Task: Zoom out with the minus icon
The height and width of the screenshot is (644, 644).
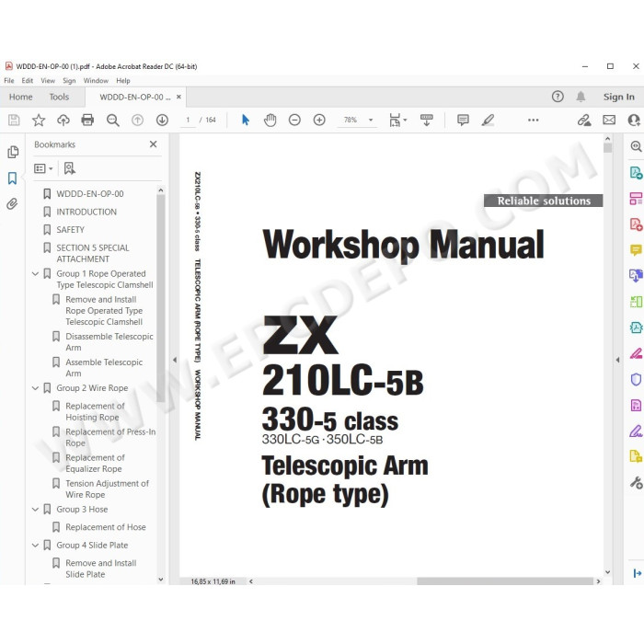Action: click(x=294, y=120)
